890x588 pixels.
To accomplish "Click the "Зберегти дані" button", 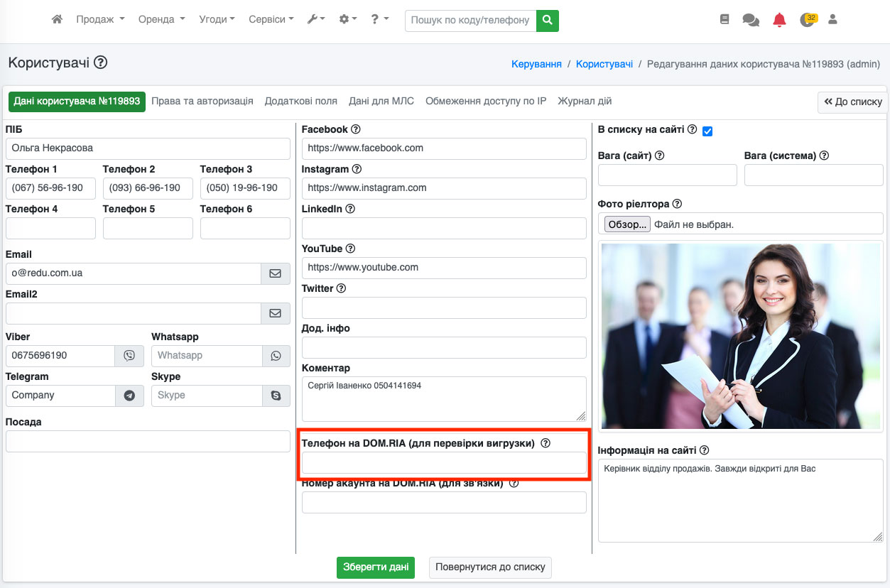I will point(375,567).
